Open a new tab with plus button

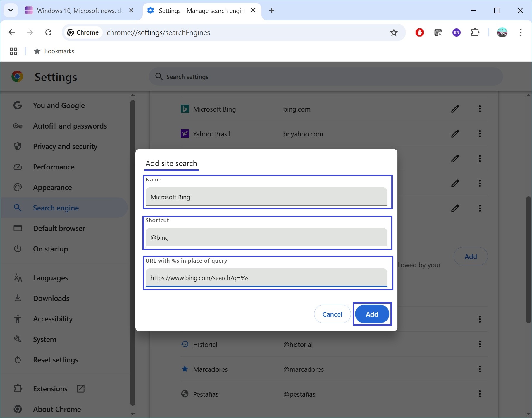(x=271, y=11)
